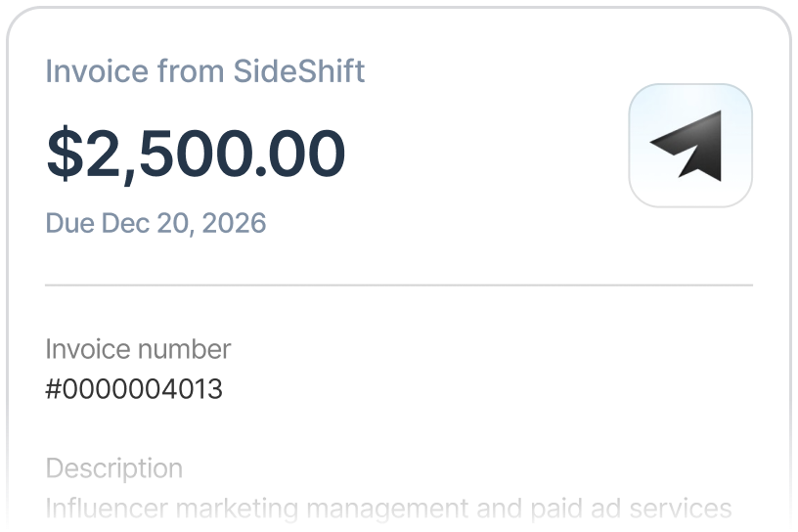Click the word "Invoice" in the top heading
Viewport: 798px width, 532px height.
[89, 71]
